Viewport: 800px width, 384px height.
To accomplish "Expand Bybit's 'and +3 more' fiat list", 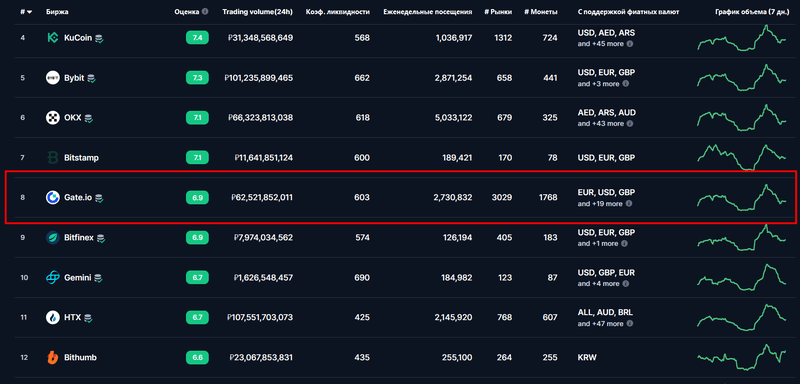I will coord(598,84).
